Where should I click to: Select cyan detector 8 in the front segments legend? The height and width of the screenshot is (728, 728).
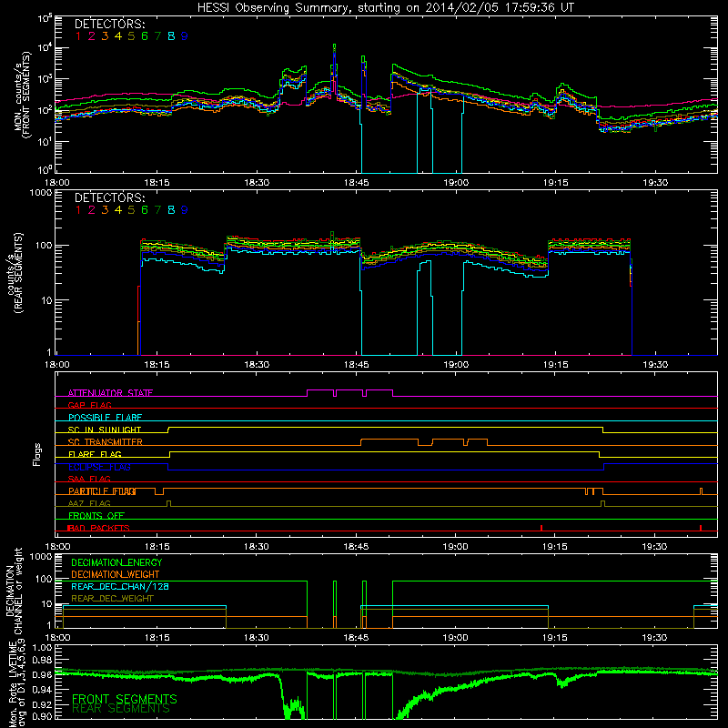pyautogui.click(x=171, y=36)
